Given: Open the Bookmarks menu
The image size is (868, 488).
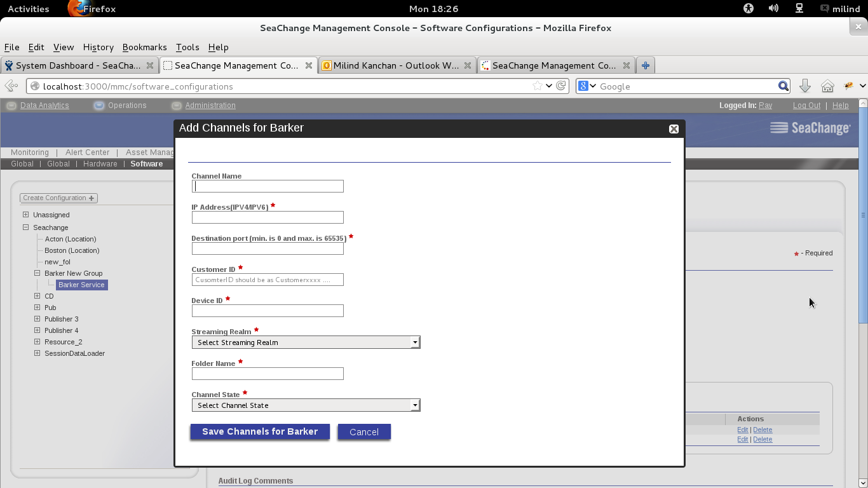Looking at the screenshot, I should (144, 47).
